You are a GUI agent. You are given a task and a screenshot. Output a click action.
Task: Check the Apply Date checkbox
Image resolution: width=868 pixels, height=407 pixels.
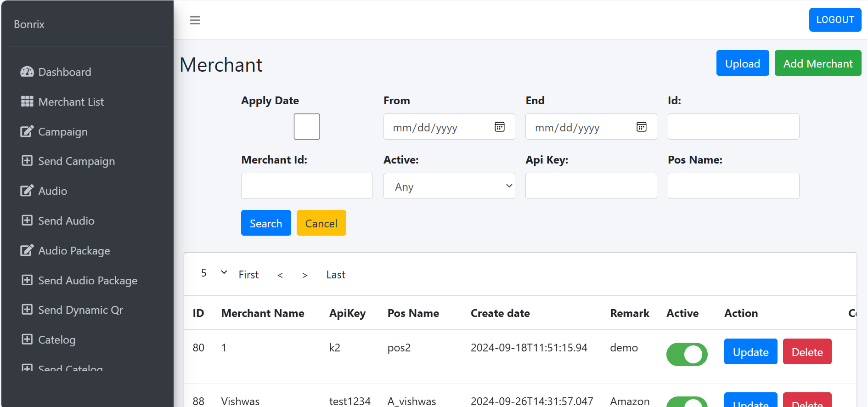pyautogui.click(x=307, y=127)
